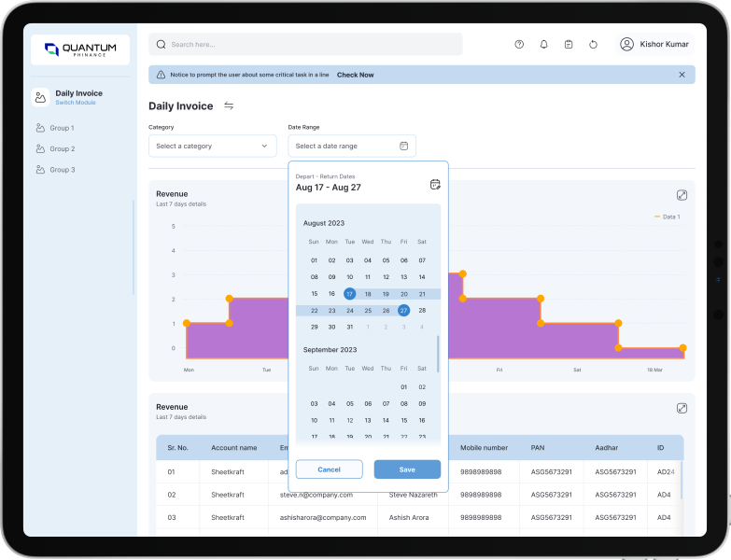Open the Kishor Kumar user profile
The image size is (731, 560).
(654, 44)
